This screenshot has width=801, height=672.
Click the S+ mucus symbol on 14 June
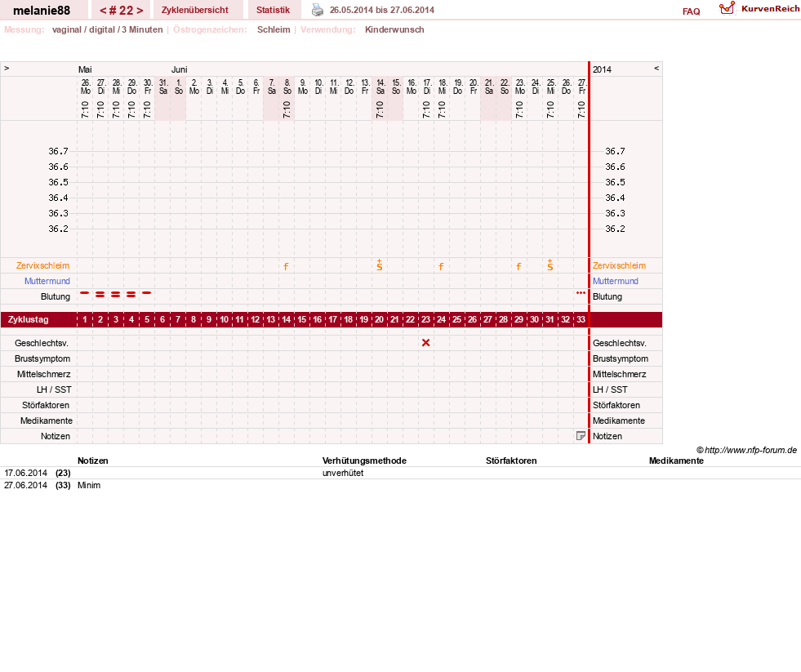(x=380, y=265)
